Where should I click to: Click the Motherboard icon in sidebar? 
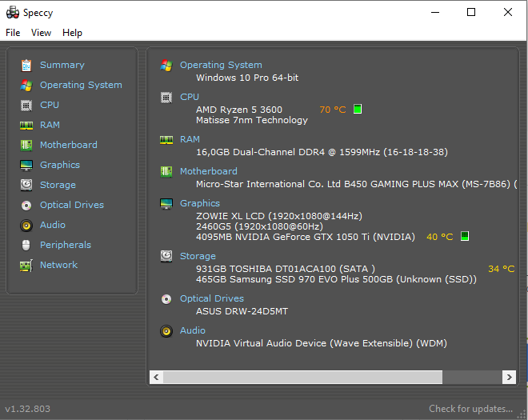[x=26, y=146]
